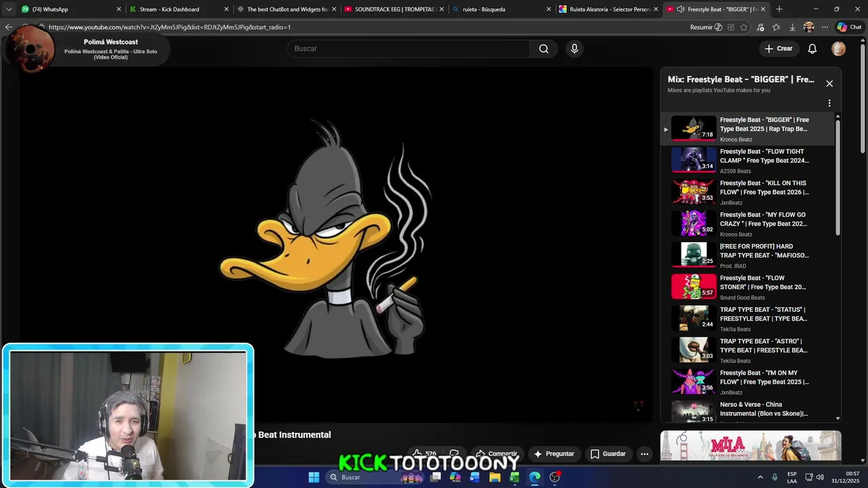This screenshot has height=488, width=868.
Task: Click the Guardar button
Action: tap(608, 453)
